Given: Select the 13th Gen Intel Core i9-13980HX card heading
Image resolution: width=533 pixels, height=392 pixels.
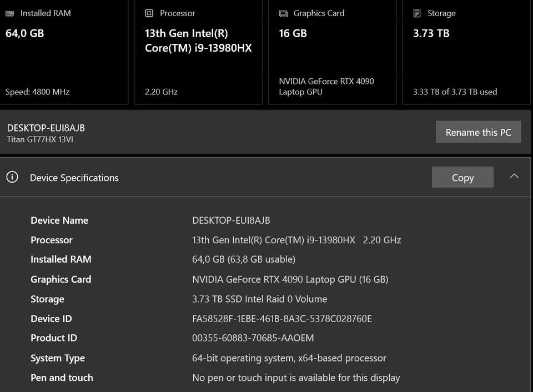Looking at the screenshot, I should tap(198, 41).
